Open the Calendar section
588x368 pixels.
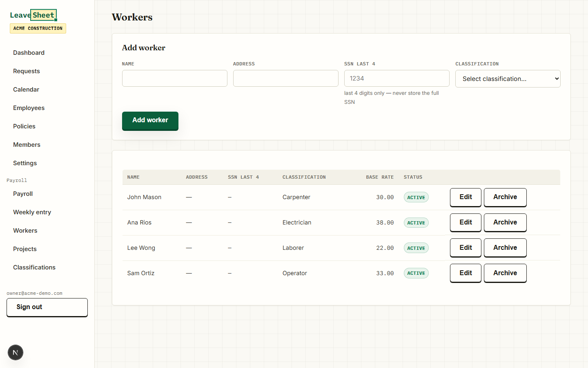coord(26,90)
